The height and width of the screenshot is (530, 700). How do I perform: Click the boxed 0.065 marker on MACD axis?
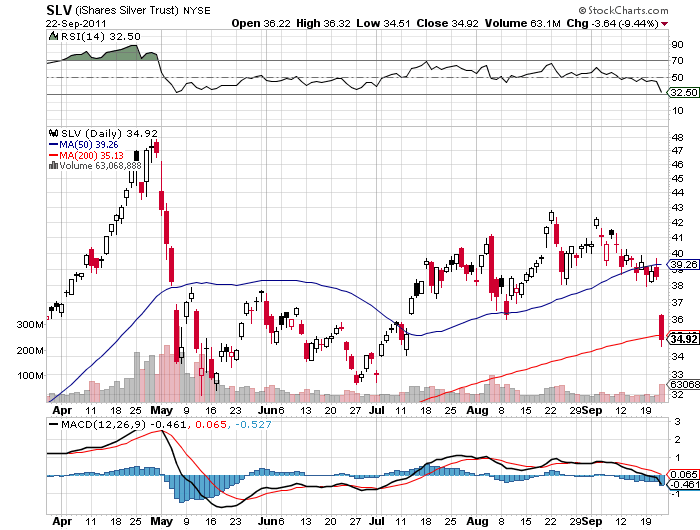tap(683, 474)
